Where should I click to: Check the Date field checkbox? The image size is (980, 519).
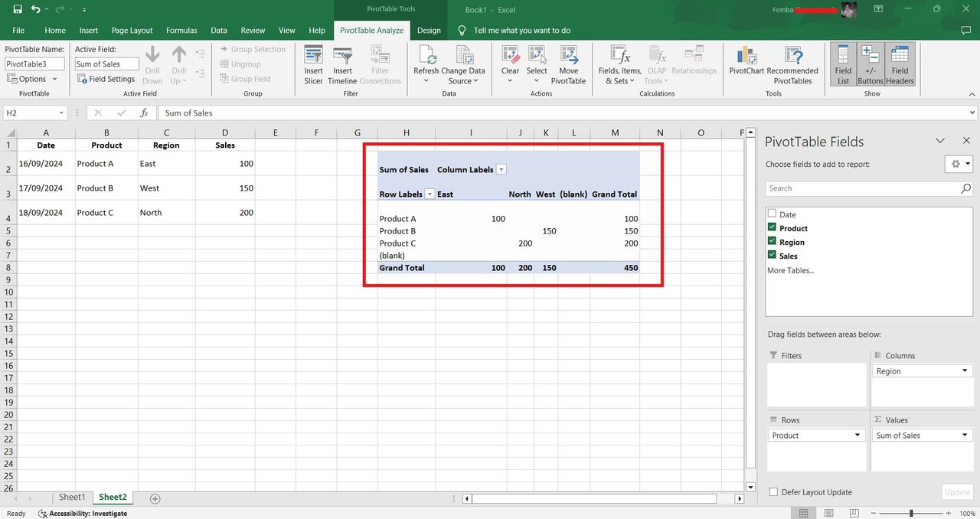(772, 214)
